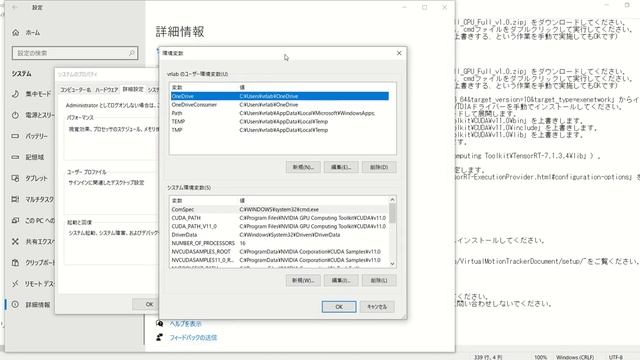Click 新規(W) button for system variables
Viewport: 640px width, 360px height.
(x=303, y=280)
